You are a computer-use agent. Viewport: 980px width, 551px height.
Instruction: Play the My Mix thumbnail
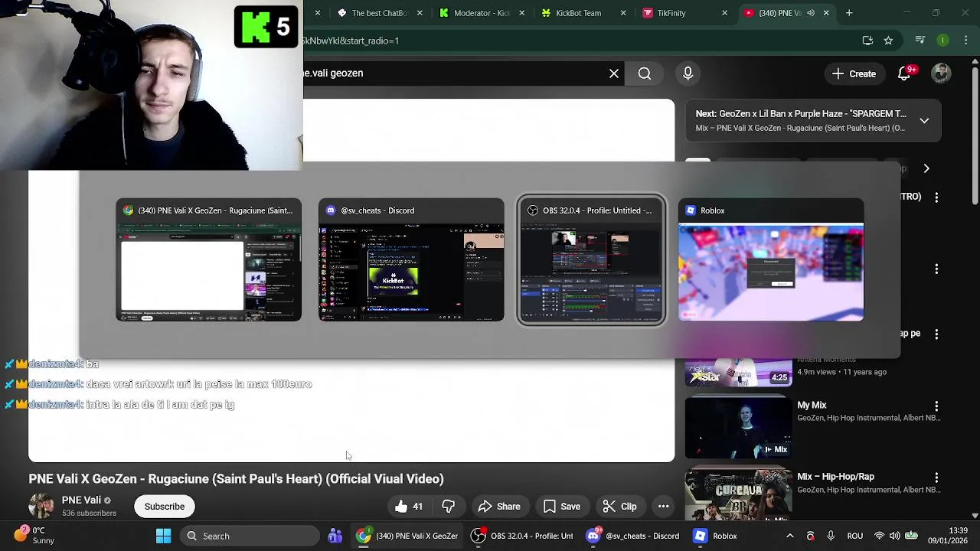(738, 429)
